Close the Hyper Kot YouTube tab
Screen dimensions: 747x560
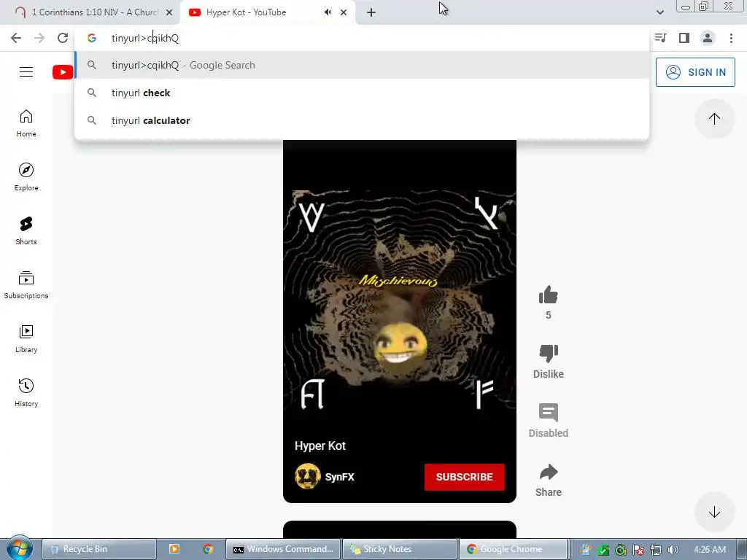coord(344,12)
